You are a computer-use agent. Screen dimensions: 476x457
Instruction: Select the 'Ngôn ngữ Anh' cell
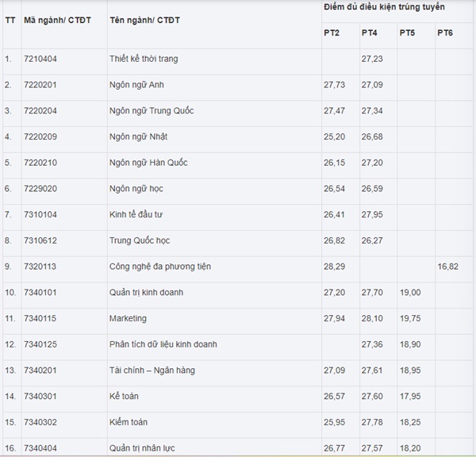(136, 85)
